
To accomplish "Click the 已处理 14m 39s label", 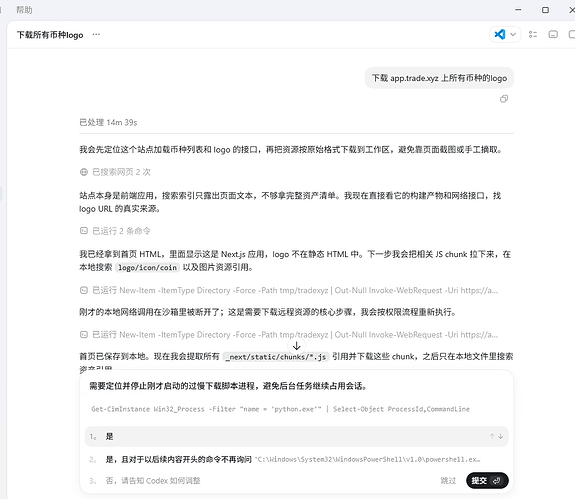I will click(108, 122).
